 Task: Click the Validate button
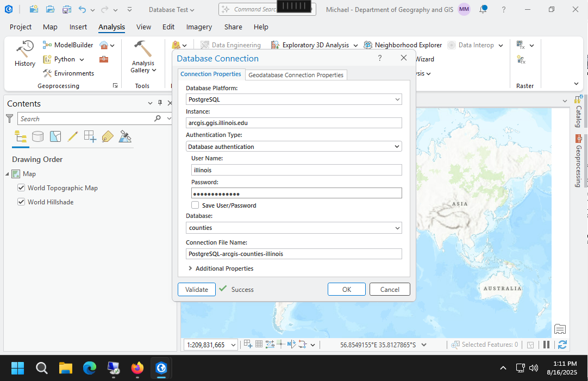197,290
